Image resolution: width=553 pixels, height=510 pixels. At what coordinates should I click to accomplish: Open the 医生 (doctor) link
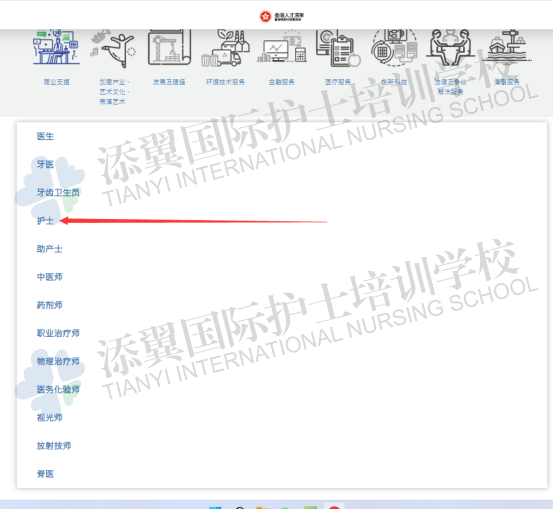point(45,136)
